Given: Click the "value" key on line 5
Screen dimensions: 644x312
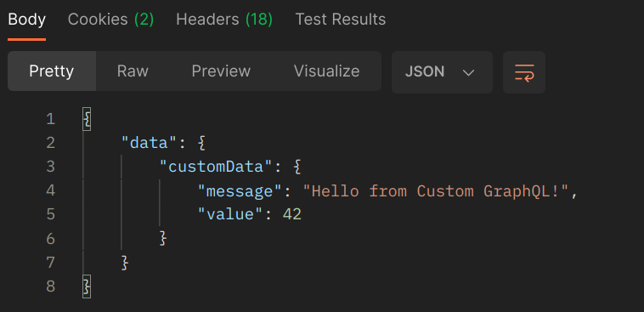Looking at the screenshot, I should (231, 214).
